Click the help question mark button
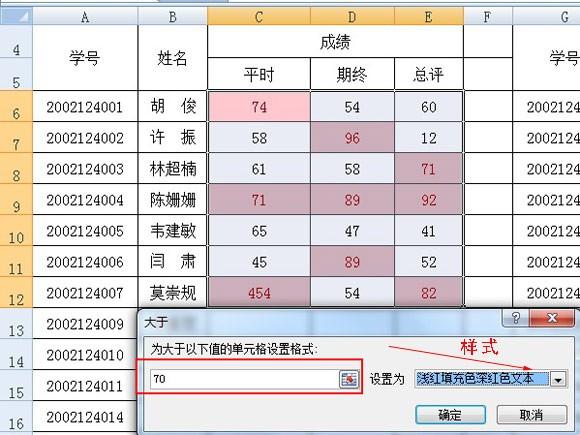Image resolution: width=580 pixels, height=435 pixels. tap(516, 318)
